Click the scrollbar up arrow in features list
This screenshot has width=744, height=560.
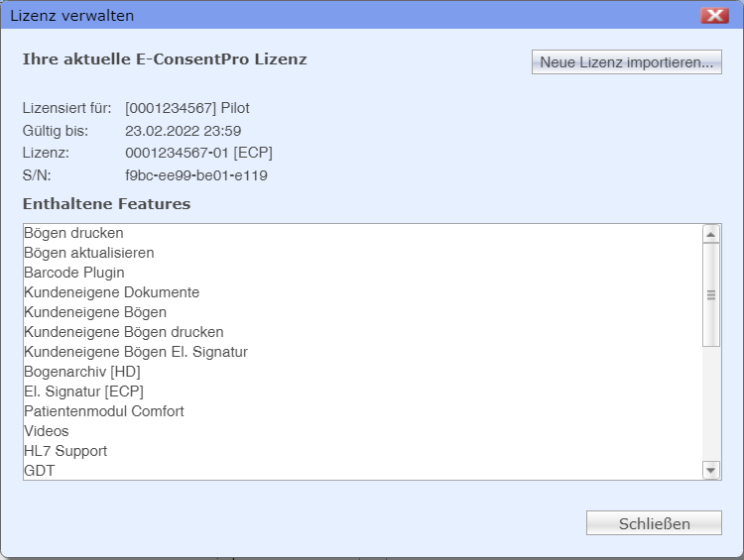(711, 234)
